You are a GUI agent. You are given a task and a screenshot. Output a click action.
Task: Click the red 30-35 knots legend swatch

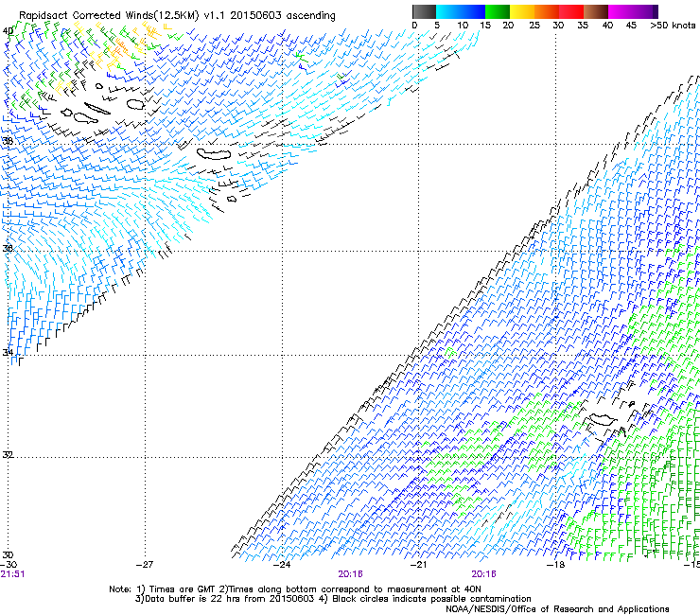tap(571, 11)
